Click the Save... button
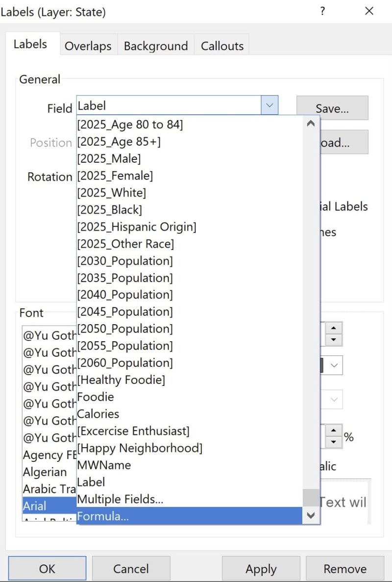392x582 pixels. (332, 108)
